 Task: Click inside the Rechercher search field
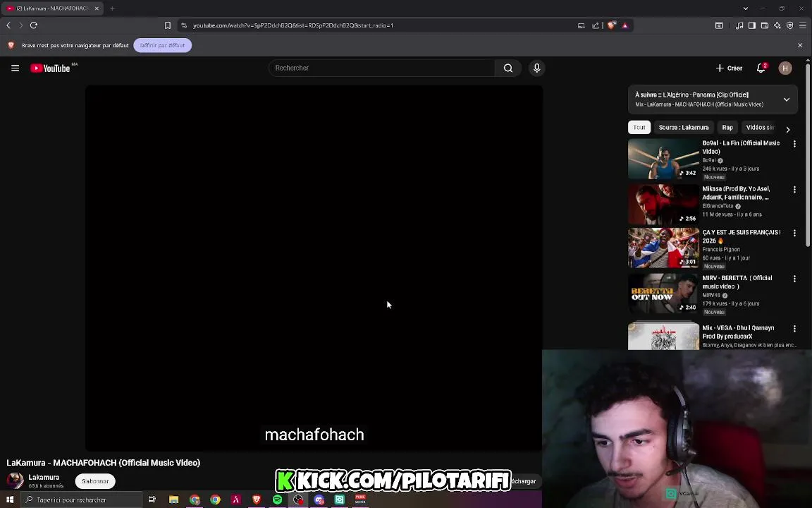(382, 68)
